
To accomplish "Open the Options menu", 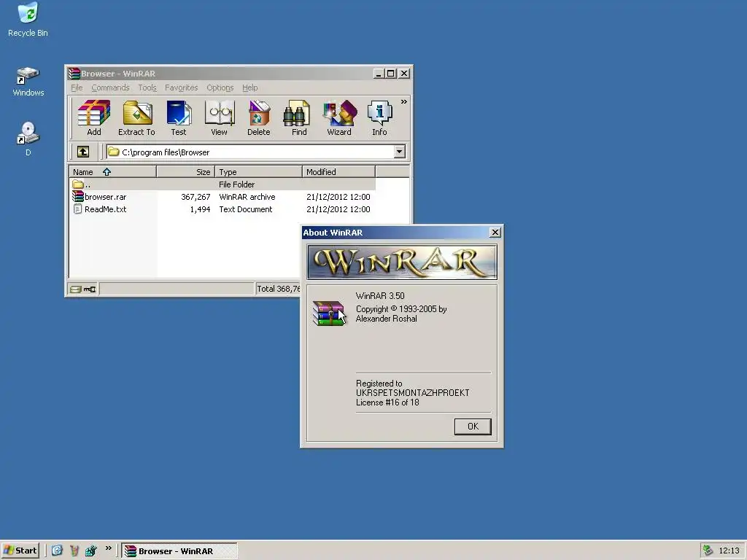I will tap(220, 87).
